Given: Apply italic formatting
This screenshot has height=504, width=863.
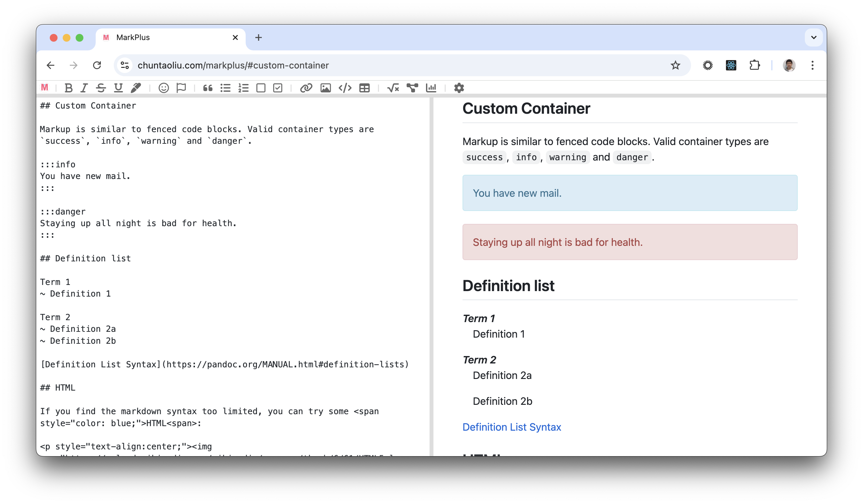Looking at the screenshot, I should (84, 88).
